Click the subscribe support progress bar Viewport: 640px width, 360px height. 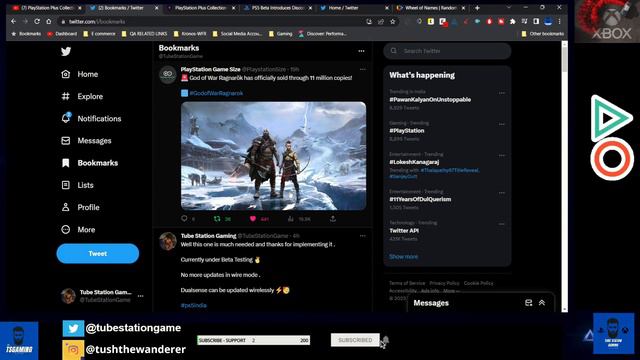(x=253, y=340)
